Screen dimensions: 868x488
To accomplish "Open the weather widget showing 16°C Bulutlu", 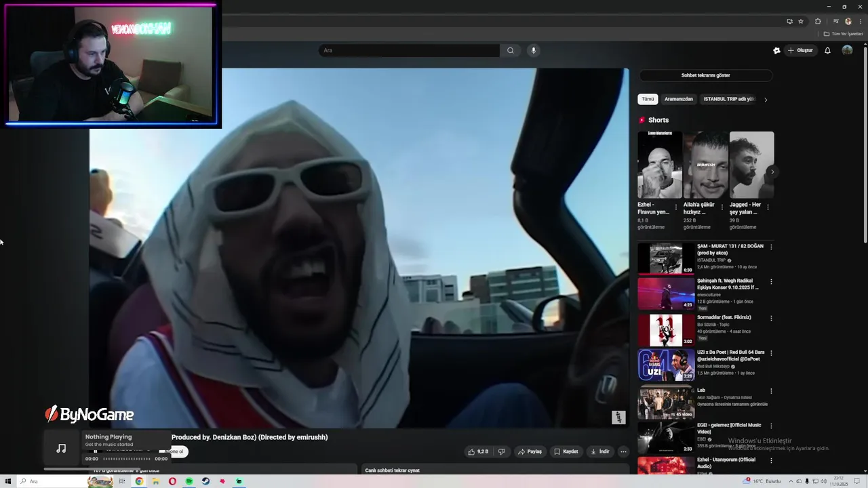I will [763, 481].
